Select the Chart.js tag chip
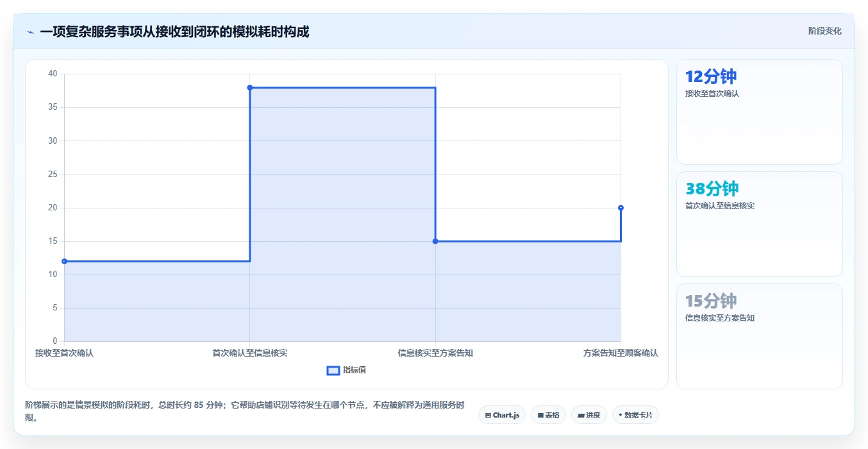 click(502, 415)
